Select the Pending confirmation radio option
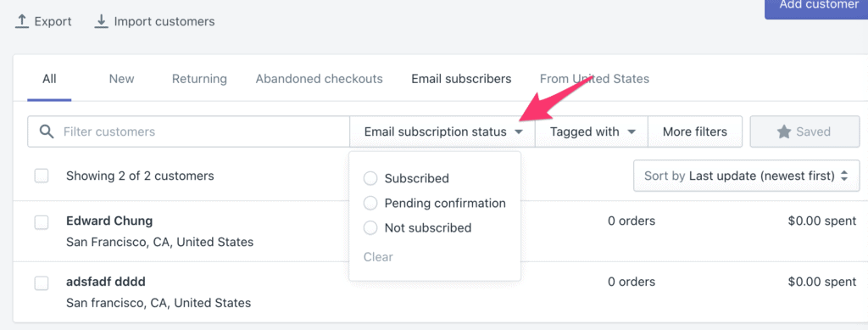The image size is (868, 330). point(370,204)
